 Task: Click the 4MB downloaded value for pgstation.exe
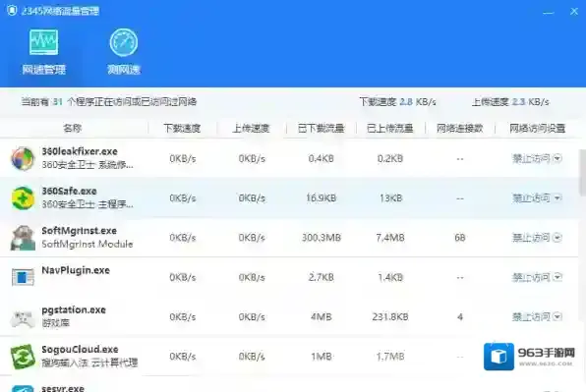click(322, 317)
